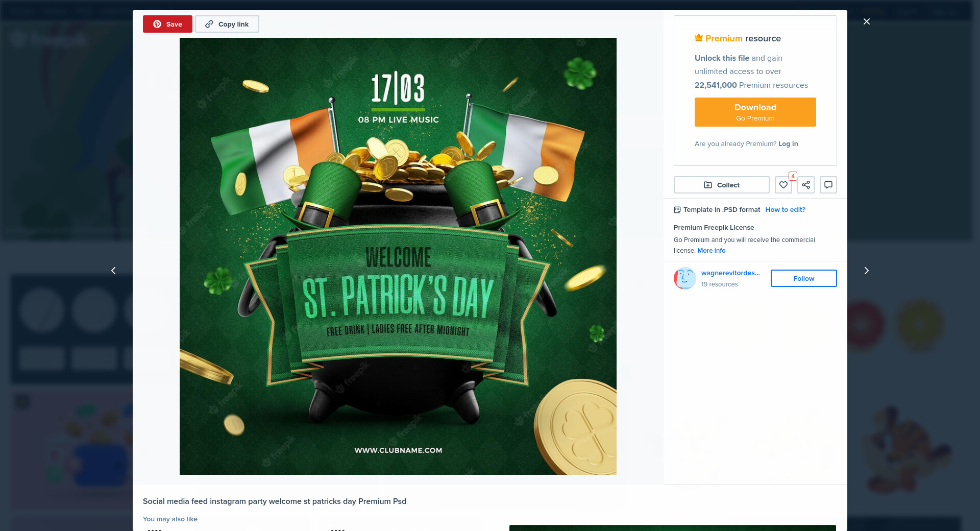Click the Premium crown icon
The height and width of the screenshot is (531, 980).
[699, 37]
